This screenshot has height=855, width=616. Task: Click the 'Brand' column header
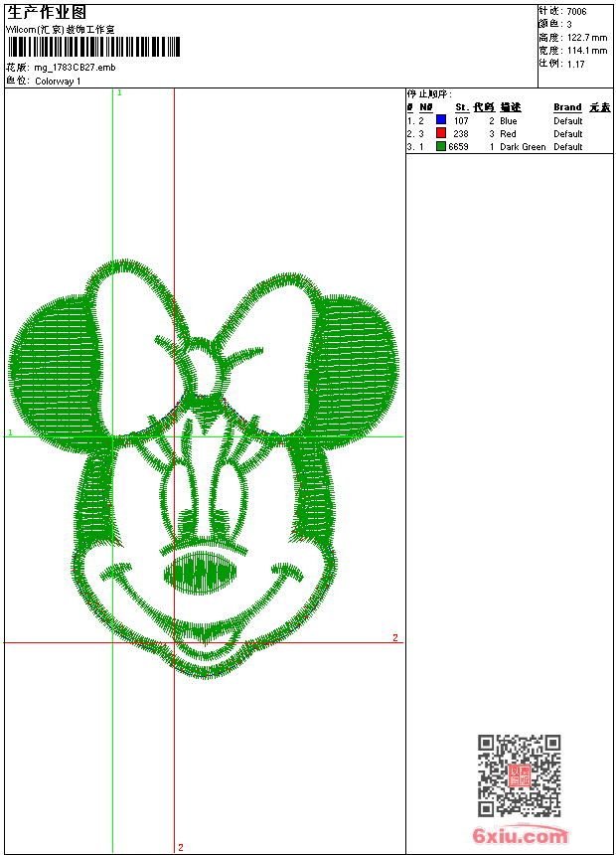coord(567,107)
